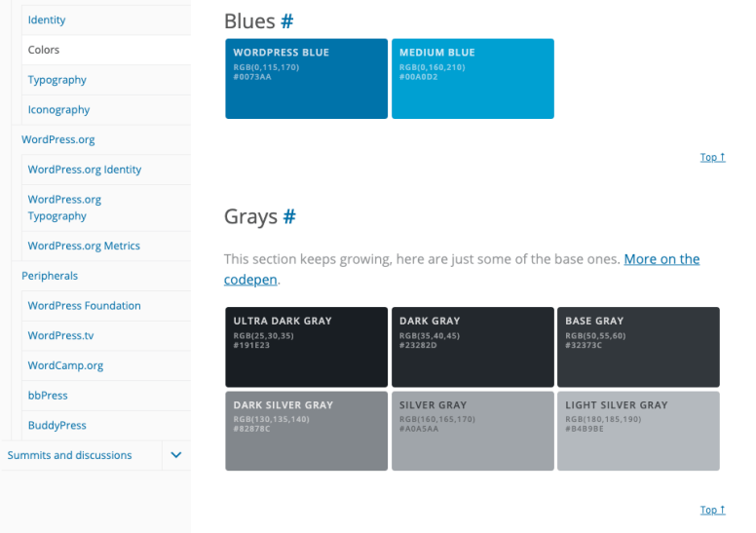The height and width of the screenshot is (533, 756).
Task: Open WordPress.org Identity in the sidebar
Action: point(85,170)
